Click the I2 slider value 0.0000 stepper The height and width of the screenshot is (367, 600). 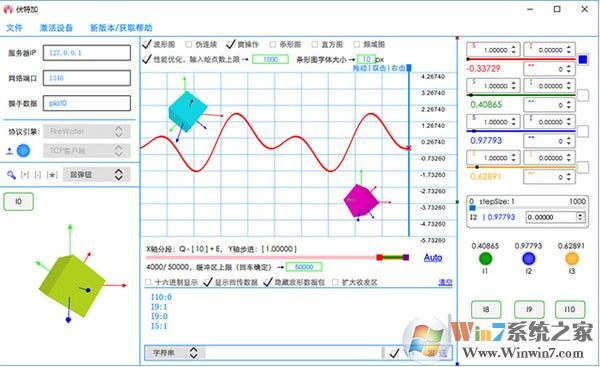point(580,217)
